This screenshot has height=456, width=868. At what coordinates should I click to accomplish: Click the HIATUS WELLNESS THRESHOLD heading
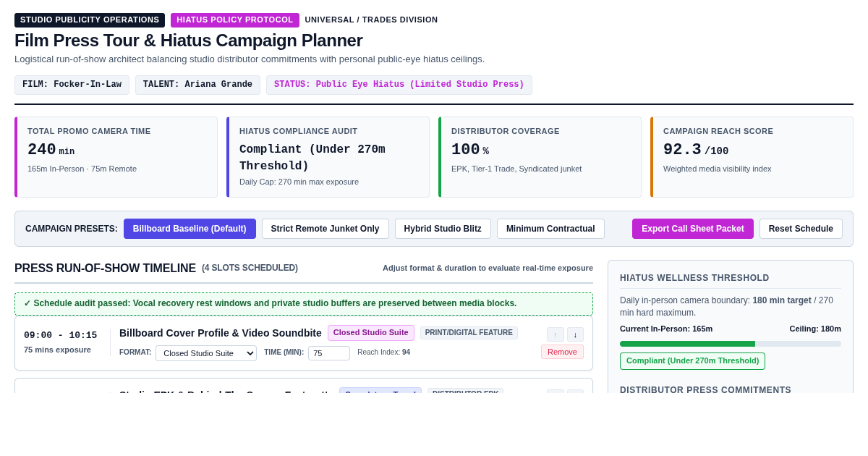click(x=694, y=278)
